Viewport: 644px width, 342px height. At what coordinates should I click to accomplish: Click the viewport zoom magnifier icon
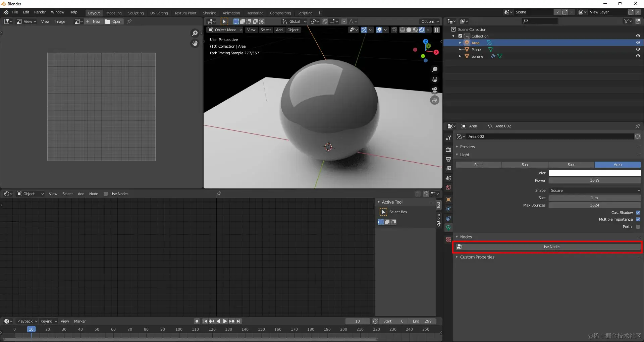(435, 69)
